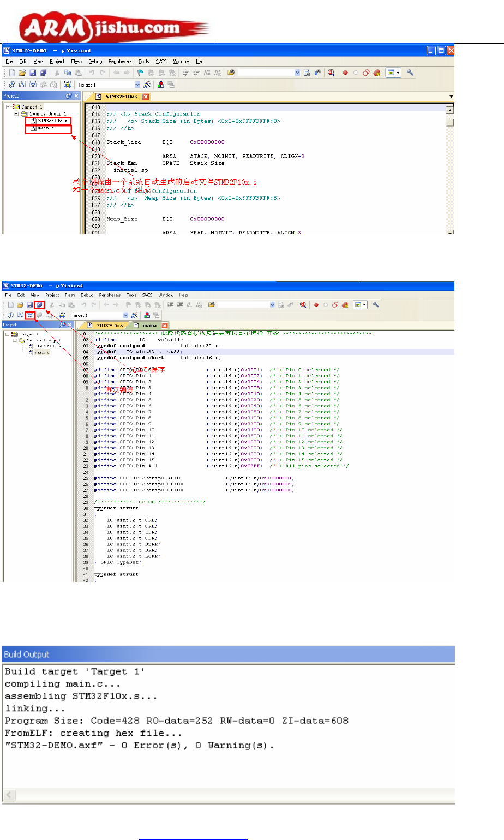Collapse Source Group 1 in upper project tree
The width and height of the screenshot is (504, 840).
tap(16, 114)
